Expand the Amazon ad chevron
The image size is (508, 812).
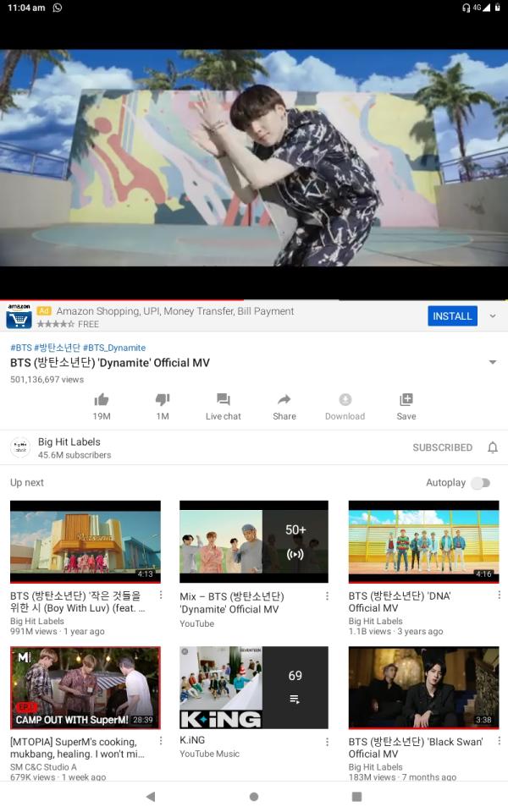pos(493,315)
